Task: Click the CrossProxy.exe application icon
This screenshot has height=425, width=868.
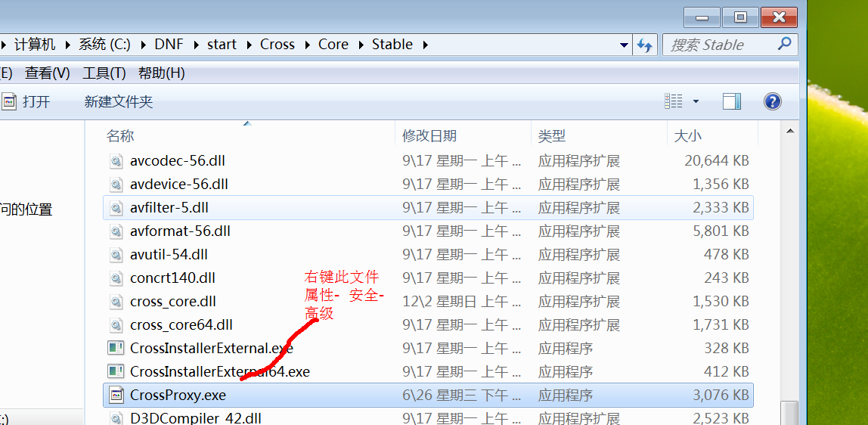Action: tap(116, 395)
